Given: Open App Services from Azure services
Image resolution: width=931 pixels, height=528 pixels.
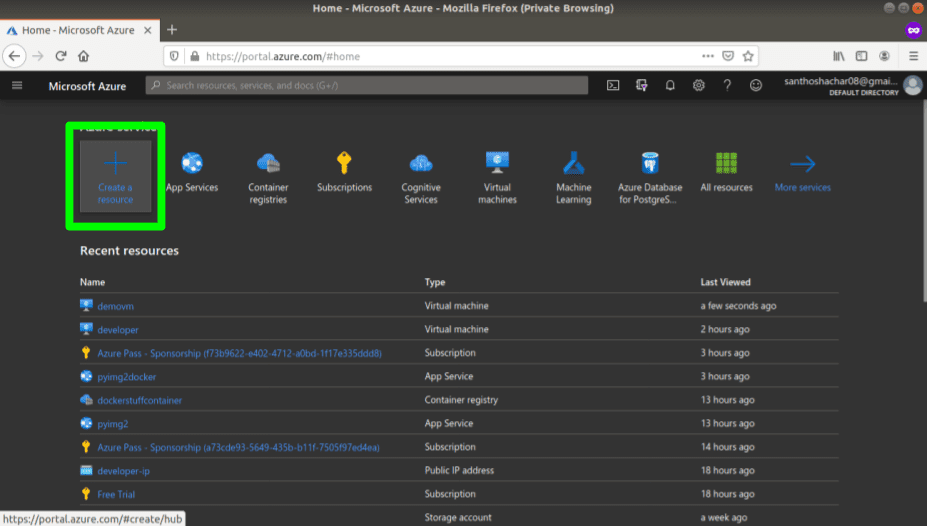Looking at the screenshot, I should point(192,172).
